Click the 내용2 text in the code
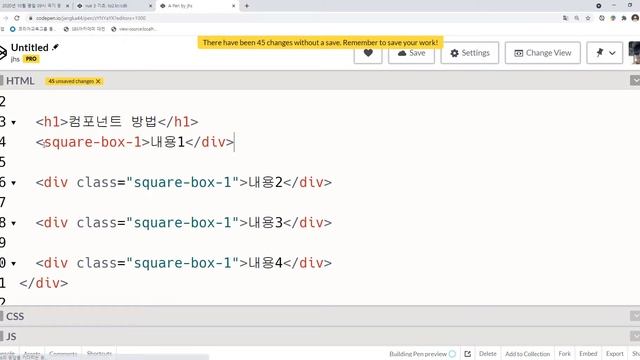The image size is (640, 360). click(x=265, y=182)
